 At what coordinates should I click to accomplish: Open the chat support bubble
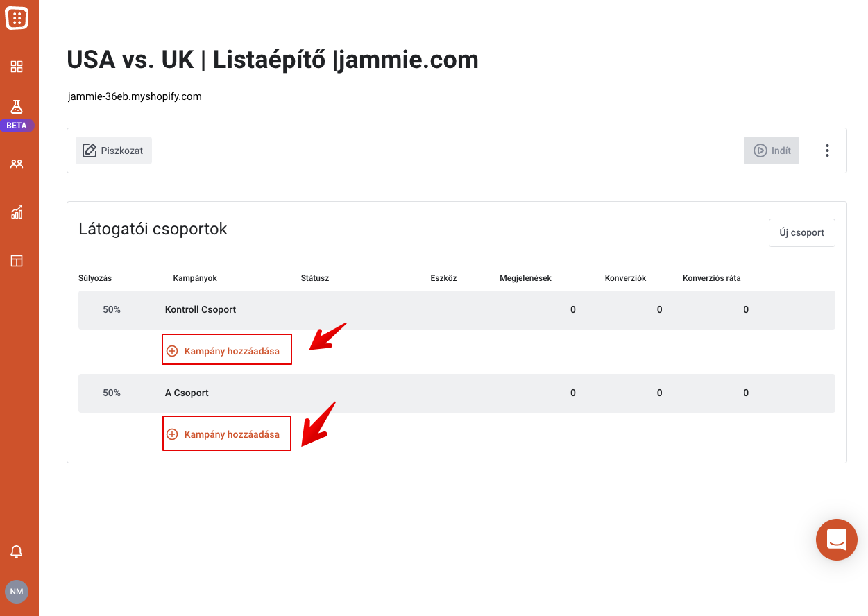click(x=837, y=540)
